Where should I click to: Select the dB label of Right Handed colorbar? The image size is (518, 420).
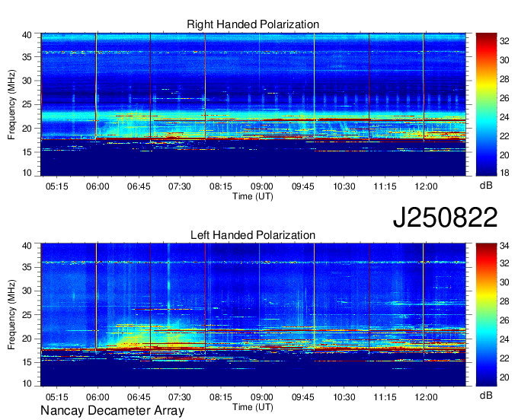pyautogui.click(x=486, y=186)
